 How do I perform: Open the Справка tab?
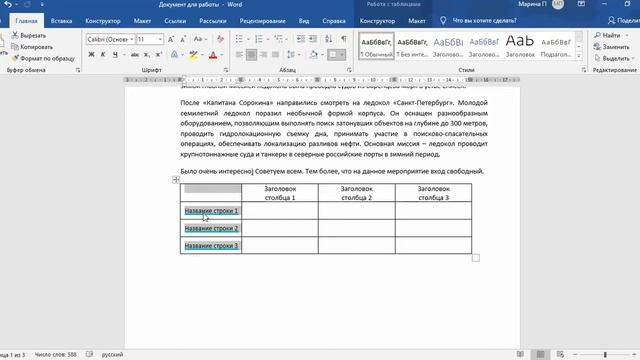[334, 20]
